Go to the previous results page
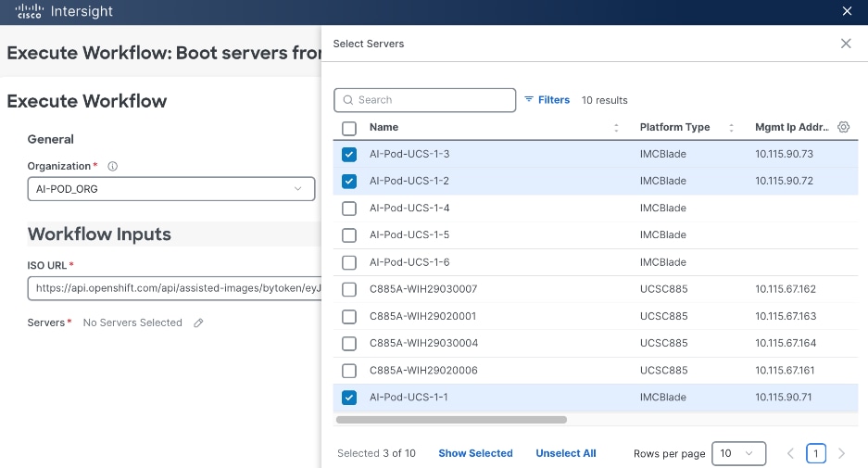The image size is (868, 468). (x=790, y=453)
